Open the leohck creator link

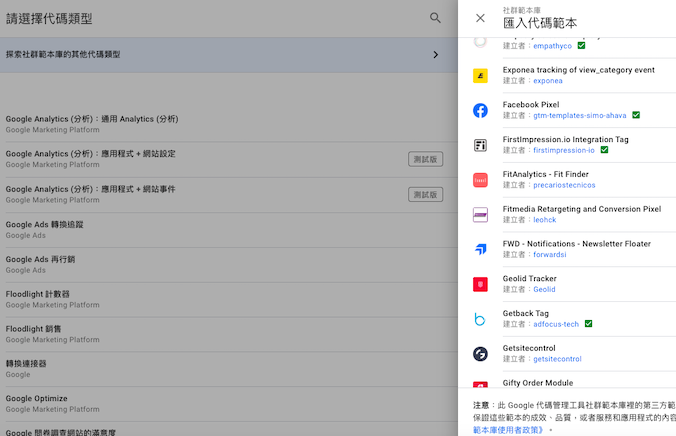pyautogui.click(x=545, y=220)
